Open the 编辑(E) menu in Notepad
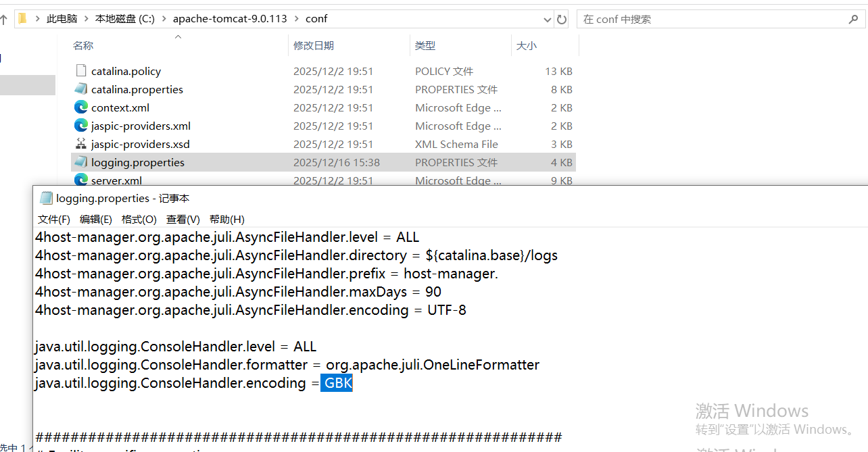The height and width of the screenshot is (452, 868). pyautogui.click(x=96, y=220)
